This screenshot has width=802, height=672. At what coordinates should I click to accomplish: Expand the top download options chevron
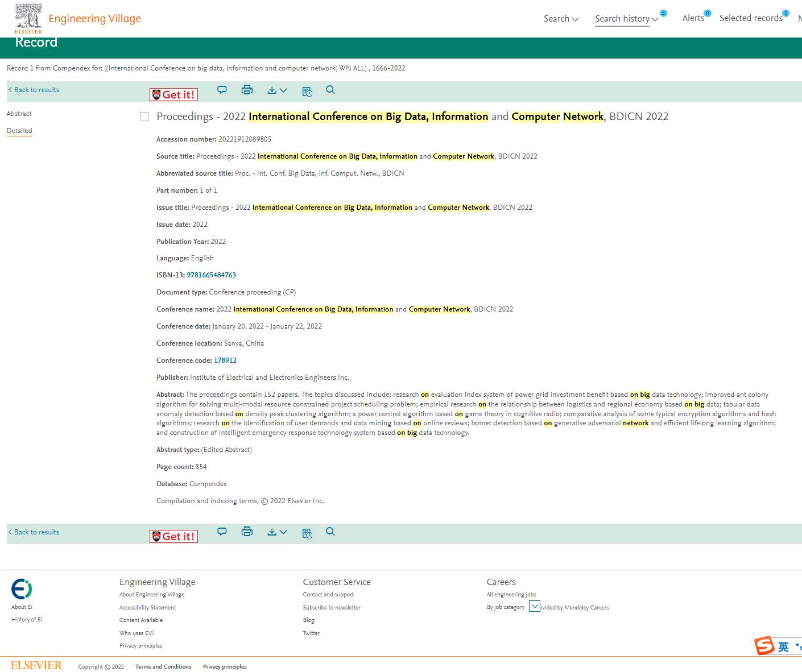[283, 90]
